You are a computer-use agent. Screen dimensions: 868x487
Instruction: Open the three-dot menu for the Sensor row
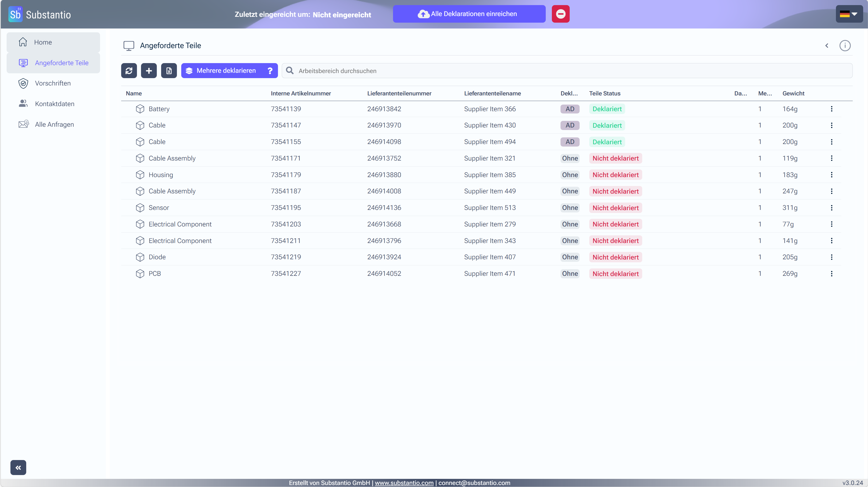(831, 208)
